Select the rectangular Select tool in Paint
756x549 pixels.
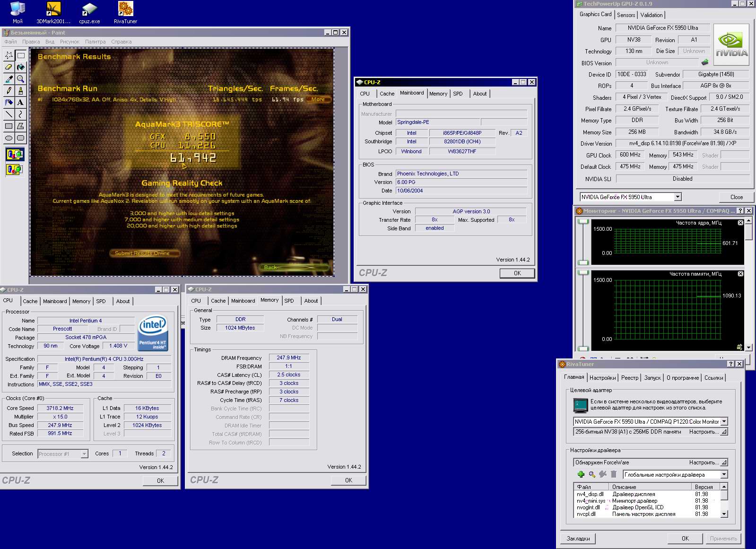coord(21,56)
